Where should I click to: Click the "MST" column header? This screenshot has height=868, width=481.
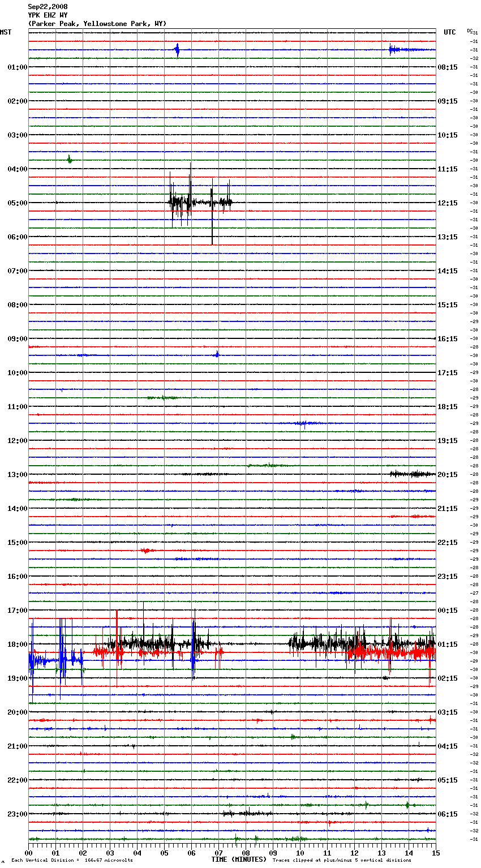6,32
